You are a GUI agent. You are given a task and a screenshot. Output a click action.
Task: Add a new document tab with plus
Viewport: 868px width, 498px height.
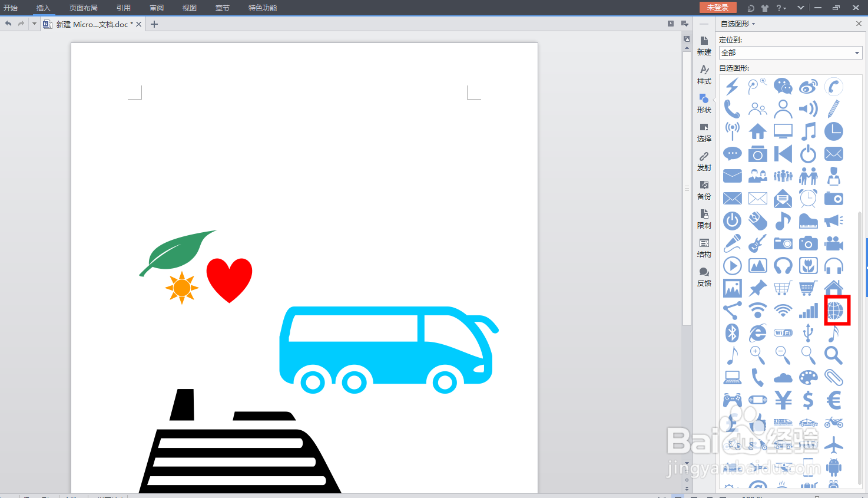154,24
